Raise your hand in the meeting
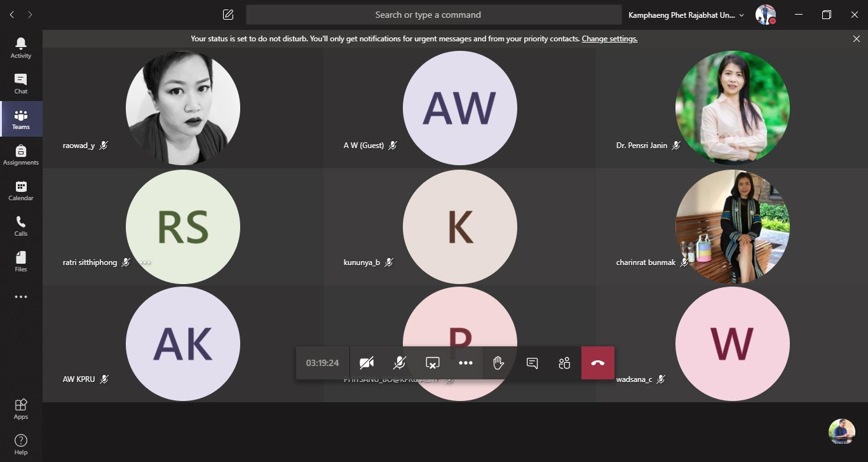The height and width of the screenshot is (462, 868). [499, 363]
